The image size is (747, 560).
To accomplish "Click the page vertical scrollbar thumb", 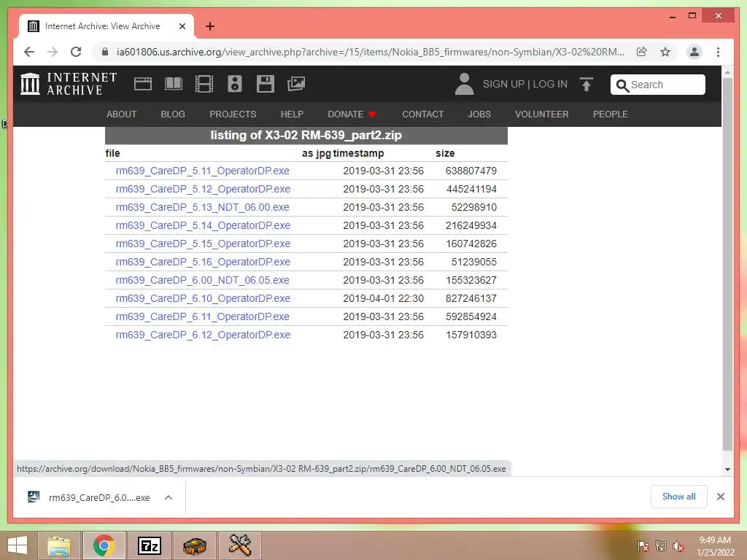I will (x=727, y=264).
